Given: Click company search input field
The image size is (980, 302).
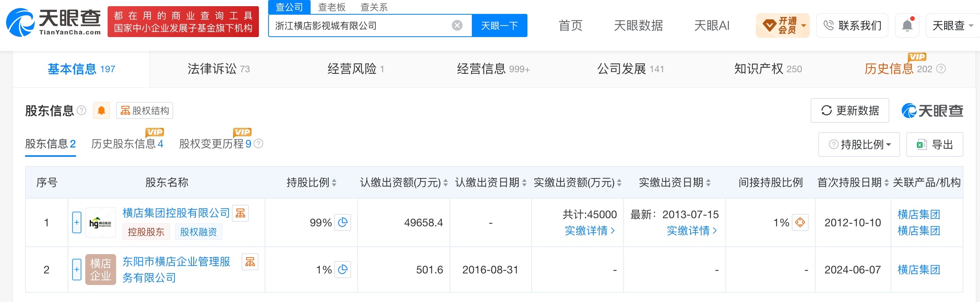Looking at the screenshot, I should click(x=361, y=25).
